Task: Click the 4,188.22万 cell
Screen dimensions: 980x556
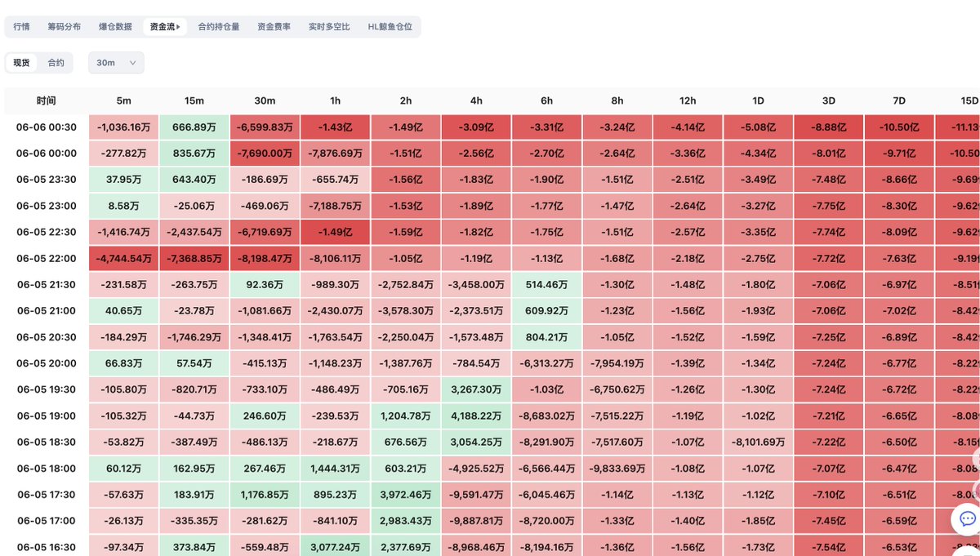Action: pos(476,416)
